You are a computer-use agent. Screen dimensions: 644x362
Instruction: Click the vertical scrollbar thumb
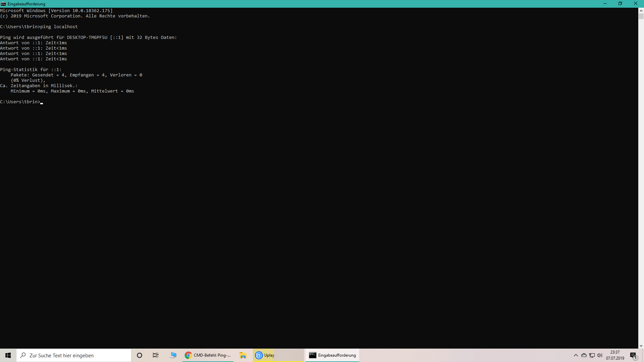pyautogui.click(x=641, y=16)
